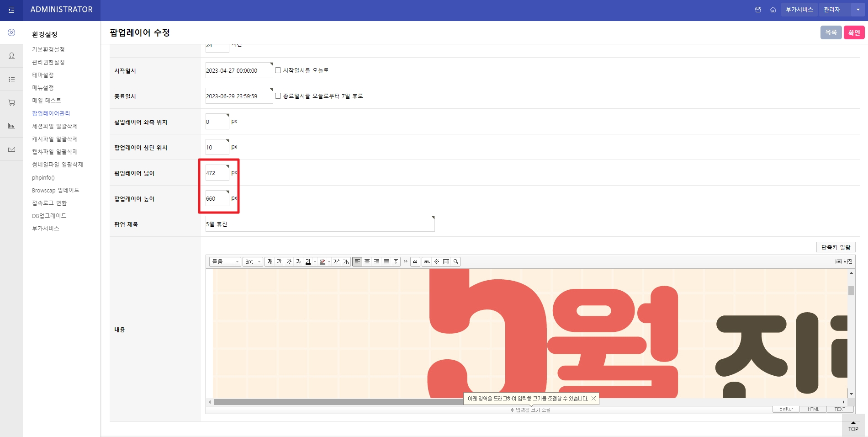Image resolution: width=868 pixels, height=437 pixels.
Task: Center-align text in the editor toolbar
Action: (367, 261)
